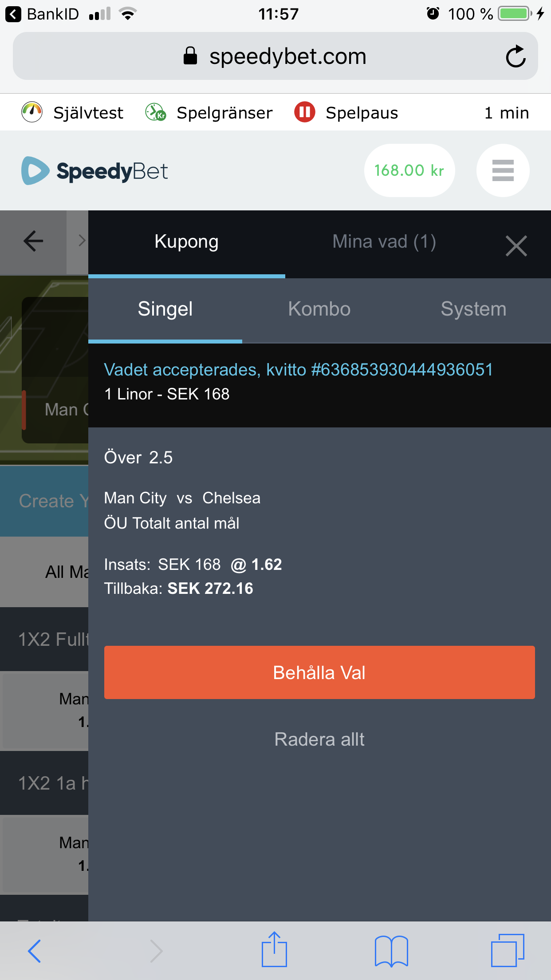
Task: Open the 168.00 kr balance
Action: [x=409, y=170]
